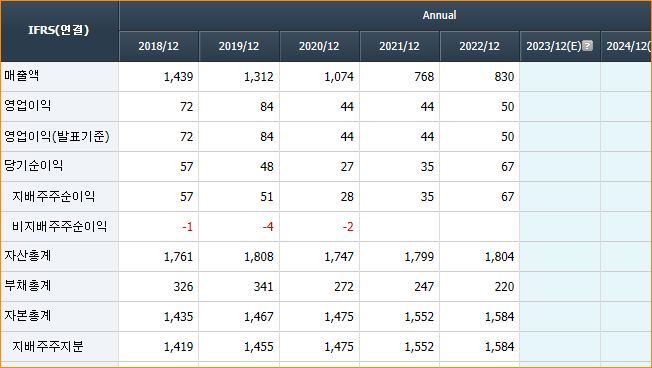Click the 비지배주주순이익 row label
This screenshot has height=368, width=652.
[59, 226]
